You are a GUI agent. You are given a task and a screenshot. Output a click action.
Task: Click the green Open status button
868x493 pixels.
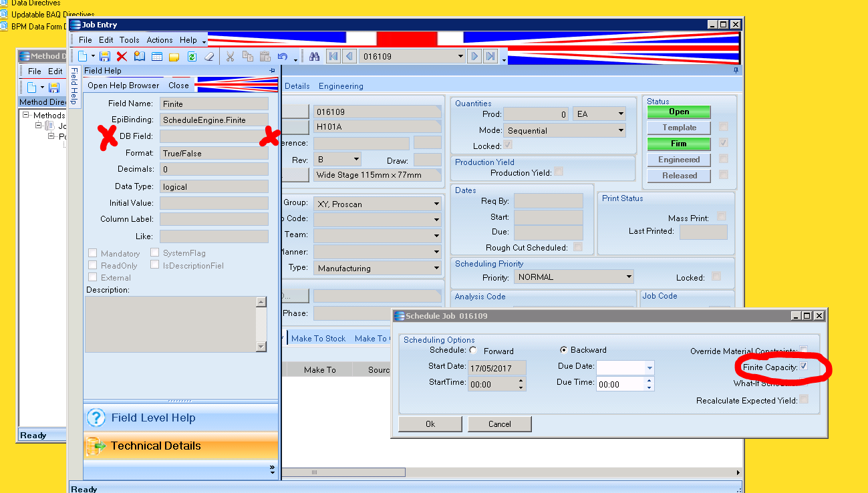pyautogui.click(x=679, y=112)
